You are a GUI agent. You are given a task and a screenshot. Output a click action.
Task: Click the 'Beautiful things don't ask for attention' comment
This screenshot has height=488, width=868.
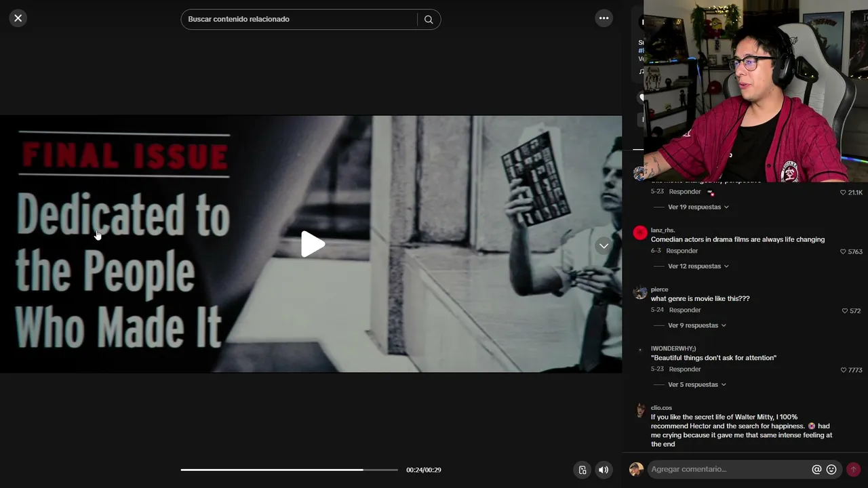(x=713, y=357)
